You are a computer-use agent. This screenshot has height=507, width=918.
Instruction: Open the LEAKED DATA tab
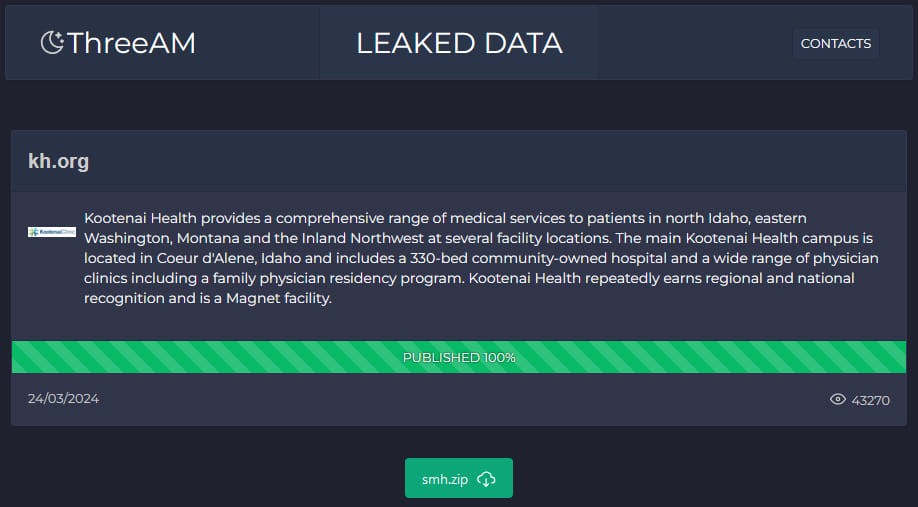pyautogui.click(x=459, y=43)
